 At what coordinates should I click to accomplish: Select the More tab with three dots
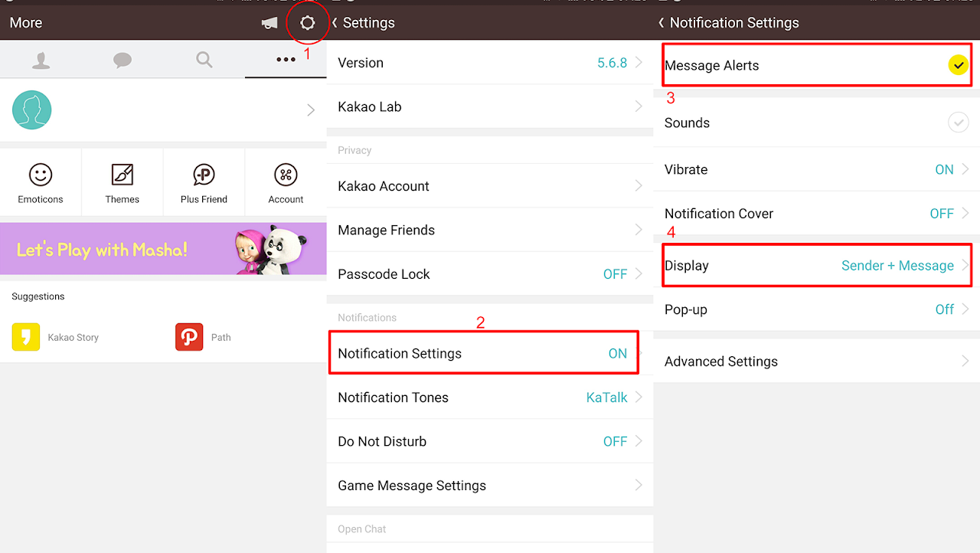(x=286, y=60)
